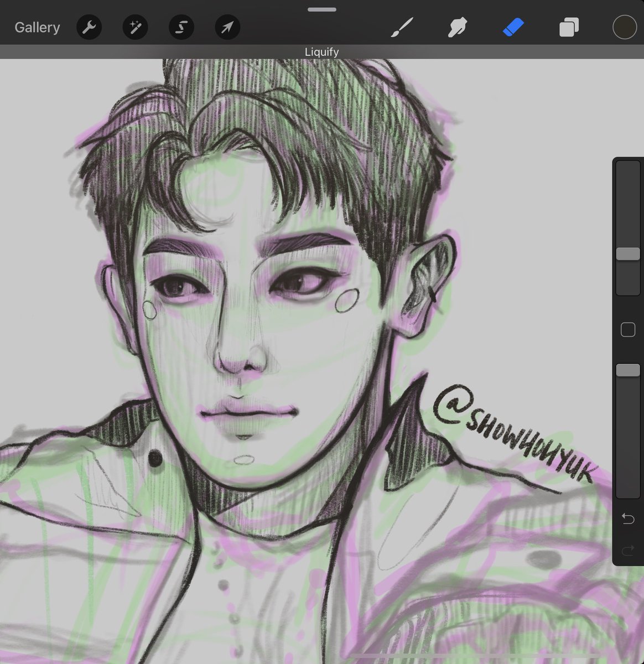
Task: Redo the last undone action
Action: pyautogui.click(x=628, y=549)
